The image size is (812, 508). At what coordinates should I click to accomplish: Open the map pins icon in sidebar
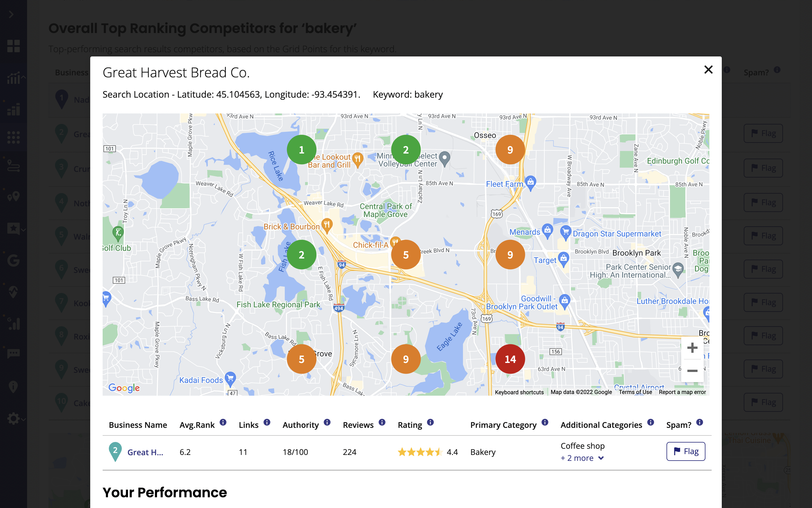14,196
